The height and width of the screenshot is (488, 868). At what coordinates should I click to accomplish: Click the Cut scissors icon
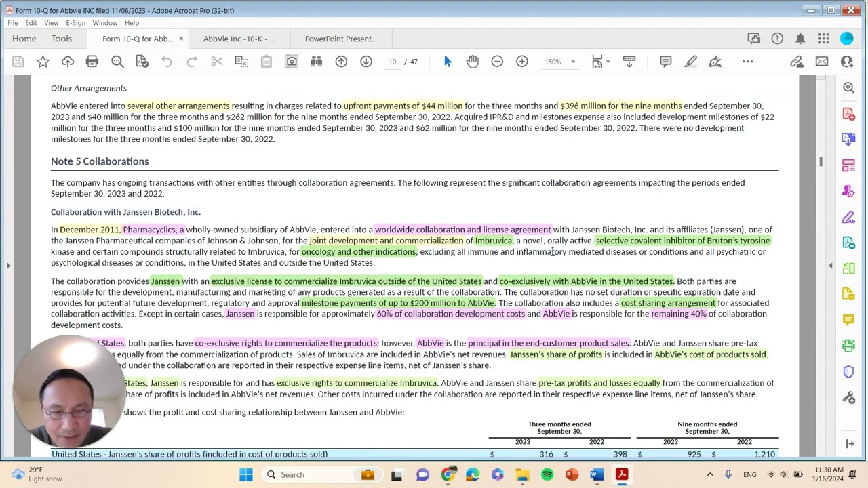[x=217, y=62]
